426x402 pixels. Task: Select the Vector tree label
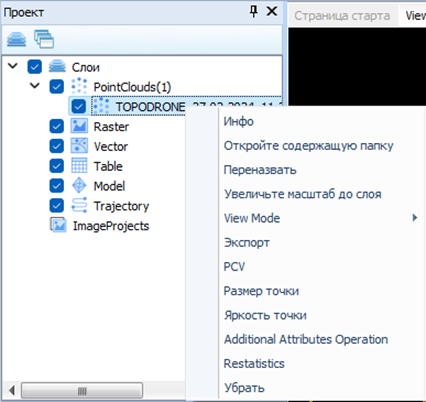pyautogui.click(x=111, y=146)
